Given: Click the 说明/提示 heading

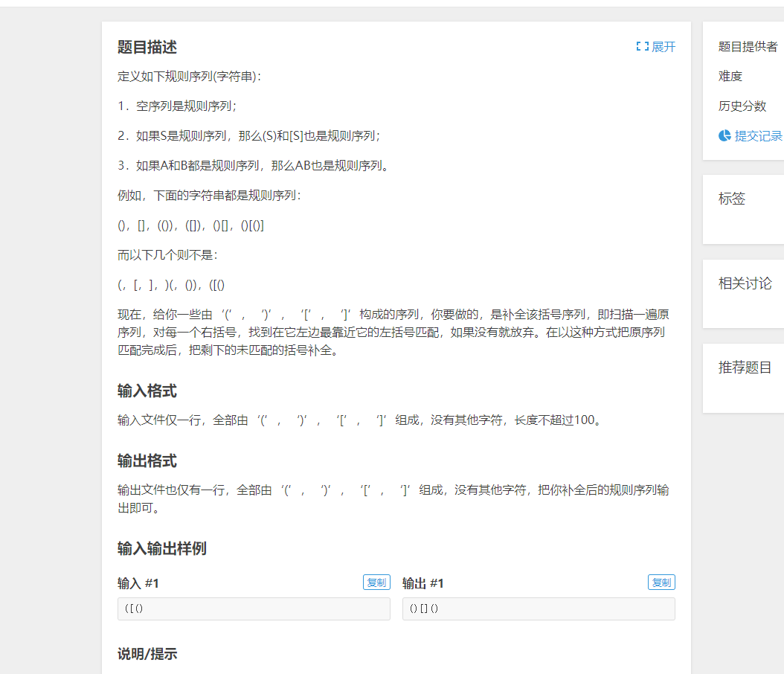Looking at the screenshot, I should tap(147, 654).
